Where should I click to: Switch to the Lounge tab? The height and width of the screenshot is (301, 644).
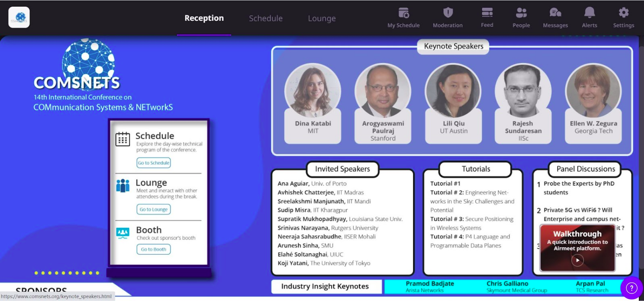pos(322,18)
